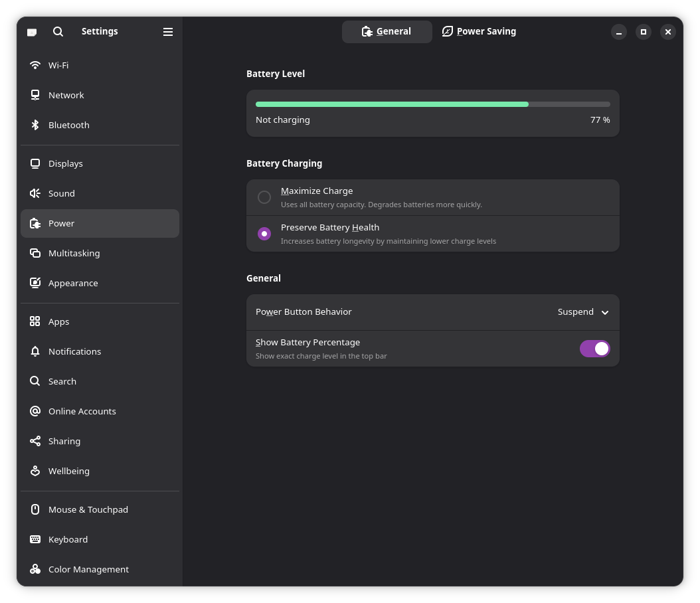Open Notifications via the bell icon
Image resolution: width=700 pixels, height=603 pixels.
[x=35, y=351]
